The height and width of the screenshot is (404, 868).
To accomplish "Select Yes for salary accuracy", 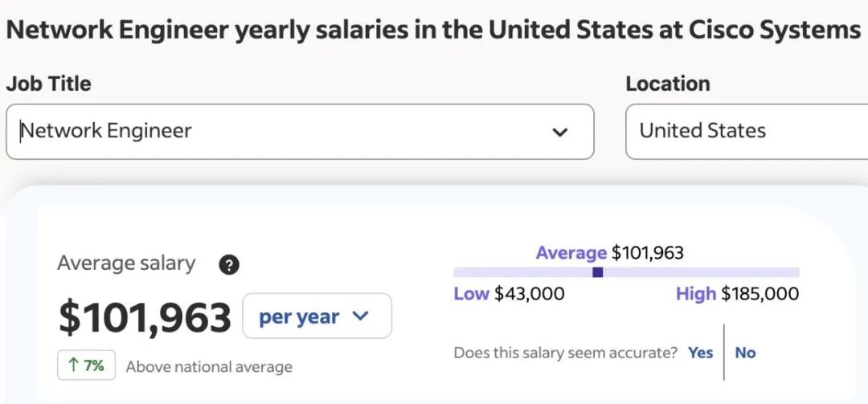I will pos(700,353).
